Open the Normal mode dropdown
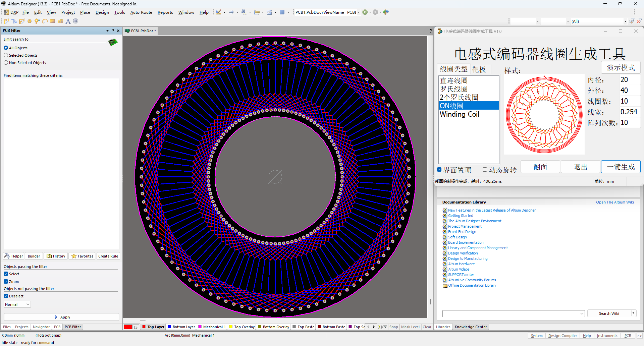 click(x=17, y=304)
